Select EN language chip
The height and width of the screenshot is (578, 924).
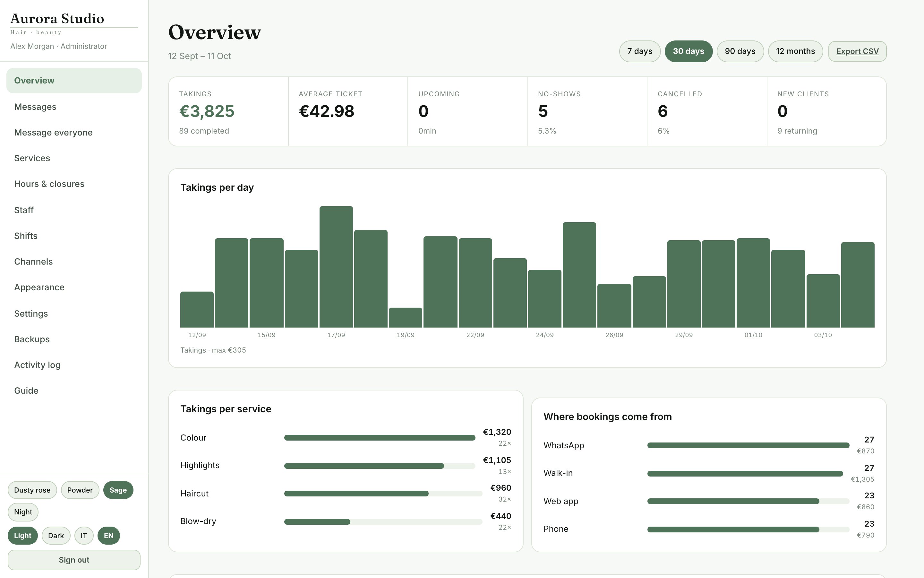click(108, 536)
